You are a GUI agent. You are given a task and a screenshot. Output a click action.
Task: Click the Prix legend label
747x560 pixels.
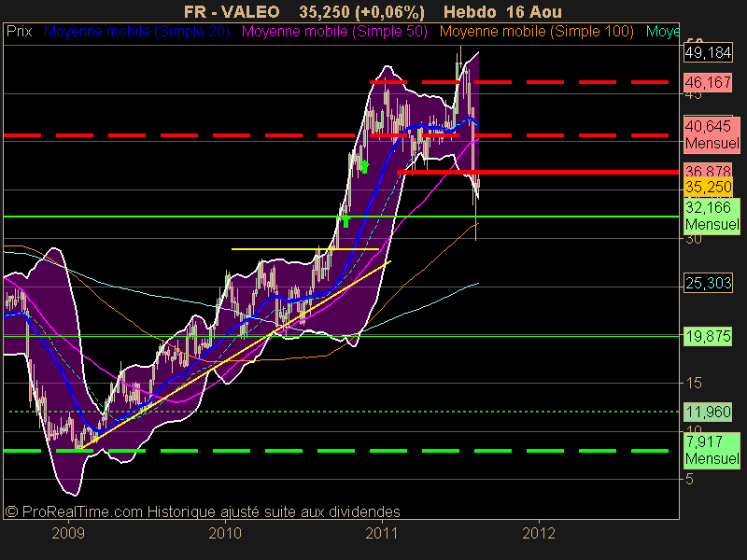pyautogui.click(x=19, y=32)
